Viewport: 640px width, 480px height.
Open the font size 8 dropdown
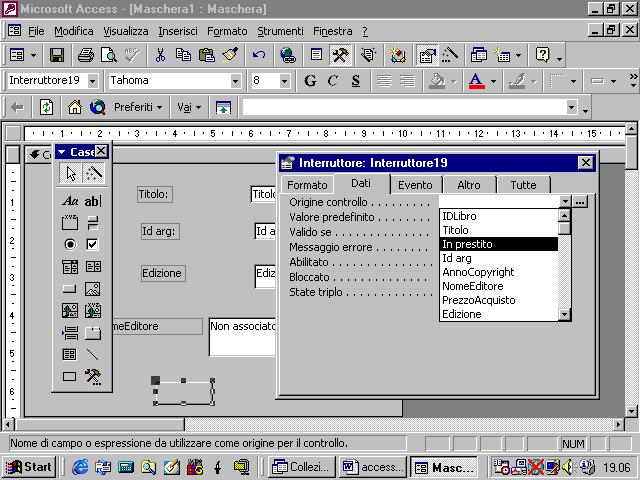[284, 81]
